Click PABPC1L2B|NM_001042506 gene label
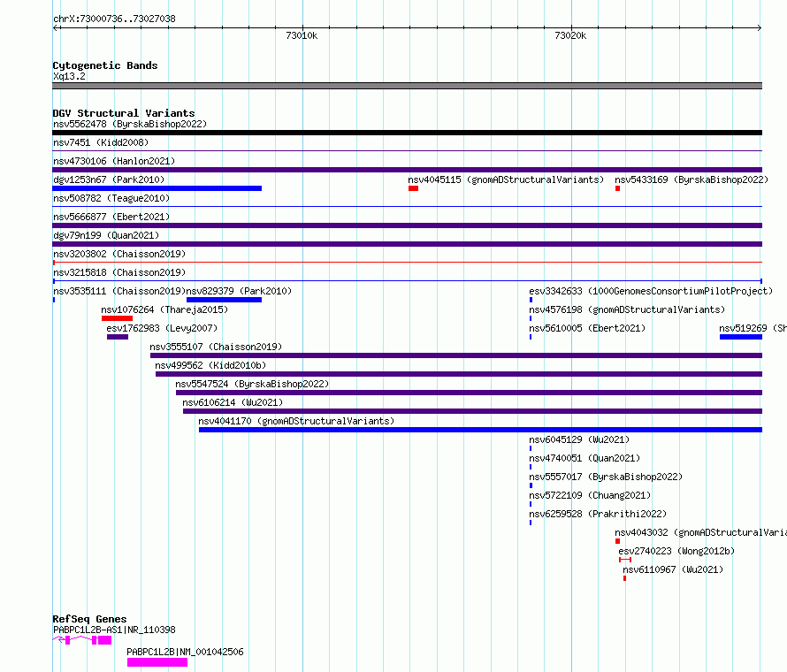 [x=185, y=652]
